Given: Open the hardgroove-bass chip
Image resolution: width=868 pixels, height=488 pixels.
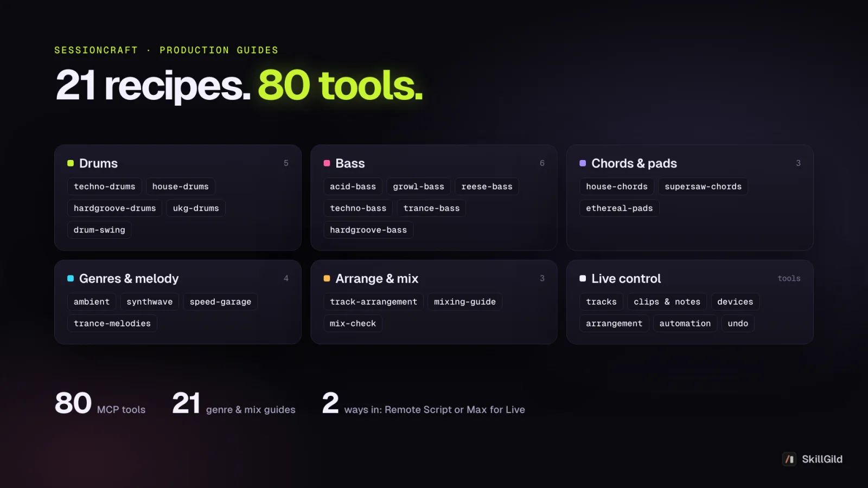Looking at the screenshot, I should pyautogui.click(x=368, y=230).
